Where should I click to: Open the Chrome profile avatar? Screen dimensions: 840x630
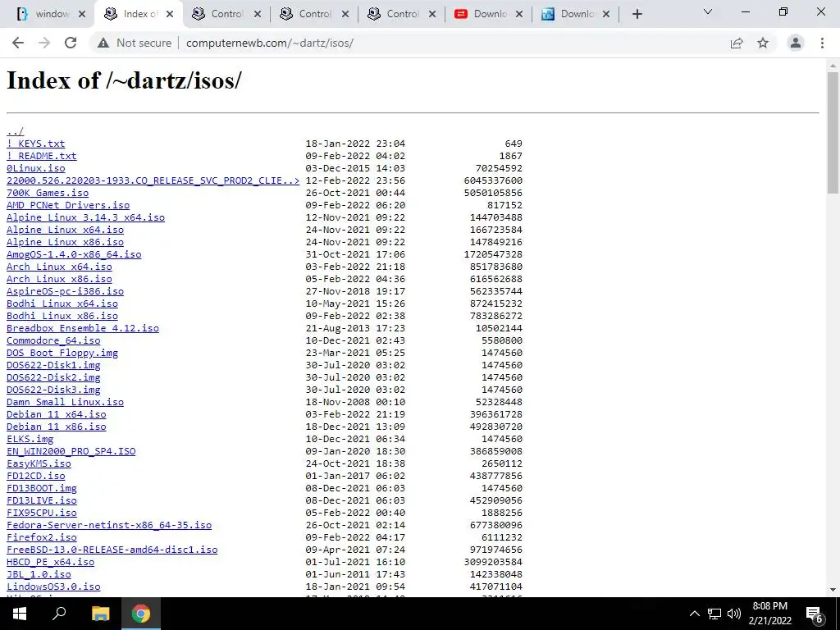point(796,43)
